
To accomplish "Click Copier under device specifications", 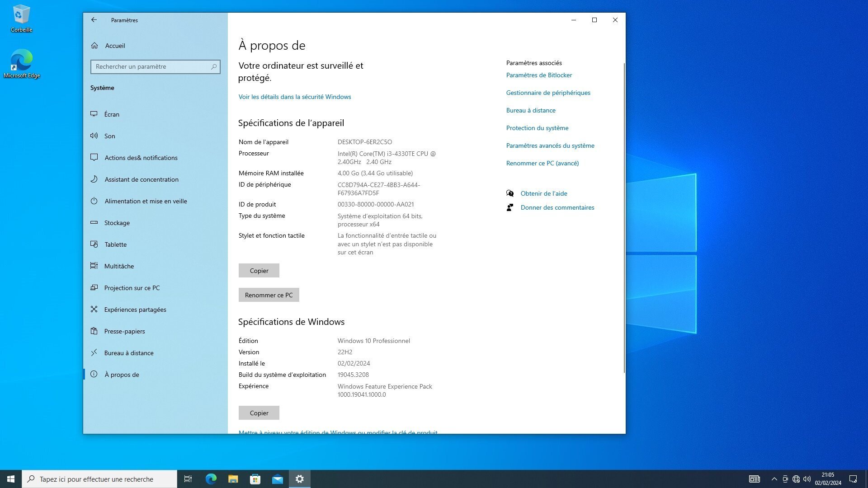I will (x=259, y=271).
